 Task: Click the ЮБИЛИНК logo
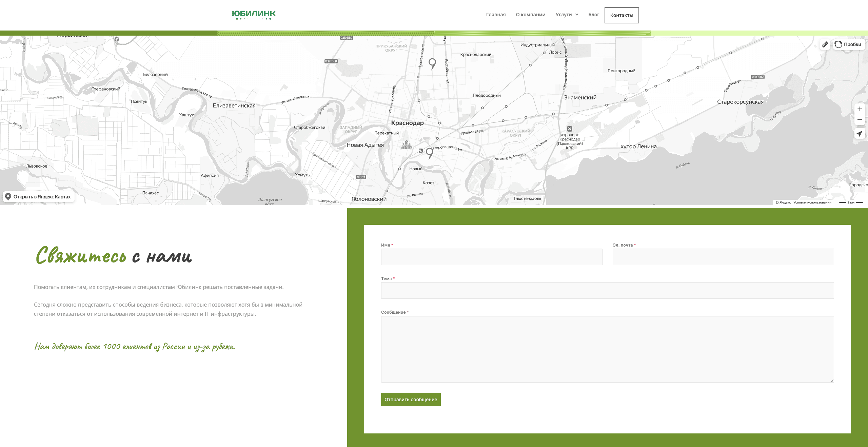(254, 15)
